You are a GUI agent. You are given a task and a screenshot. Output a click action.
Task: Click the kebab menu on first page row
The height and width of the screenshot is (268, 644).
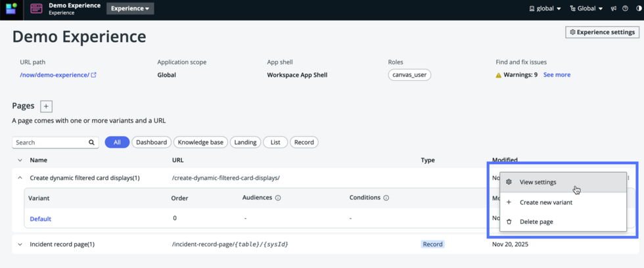[x=628, y=178]
